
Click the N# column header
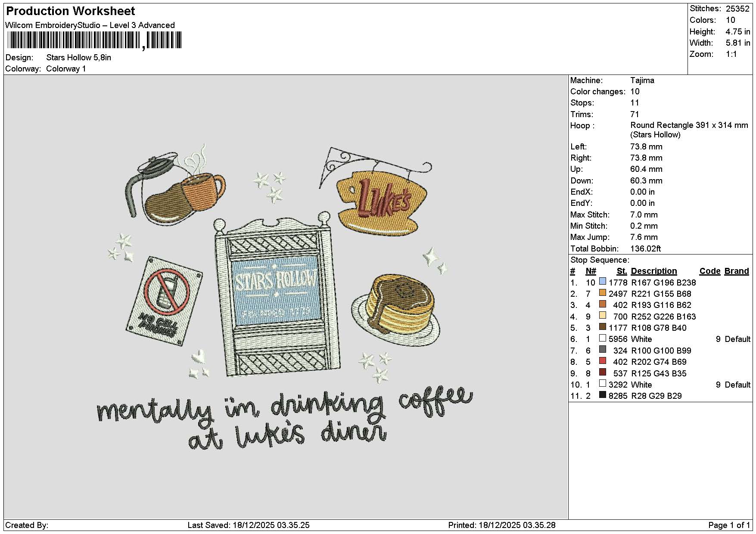point(591,271)
